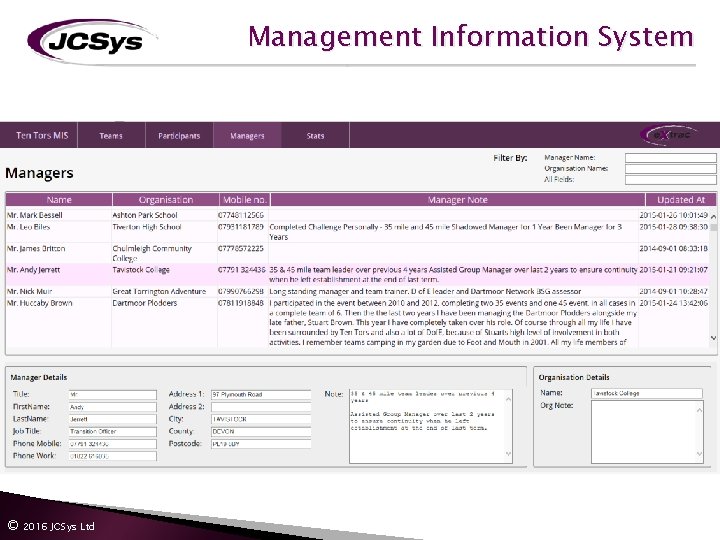720x540 pixels.
Task: Sort by the Name column header
Action: (59, 200)
